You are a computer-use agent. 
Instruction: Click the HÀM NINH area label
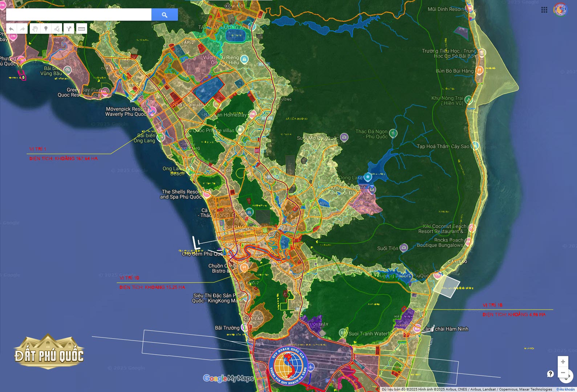click(403, 317)
